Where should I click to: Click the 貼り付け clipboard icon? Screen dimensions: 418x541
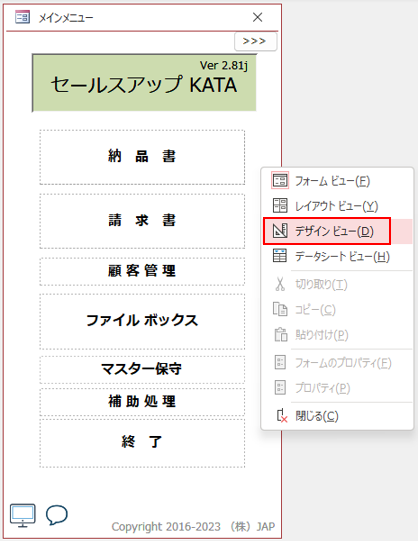coord(280,334)
